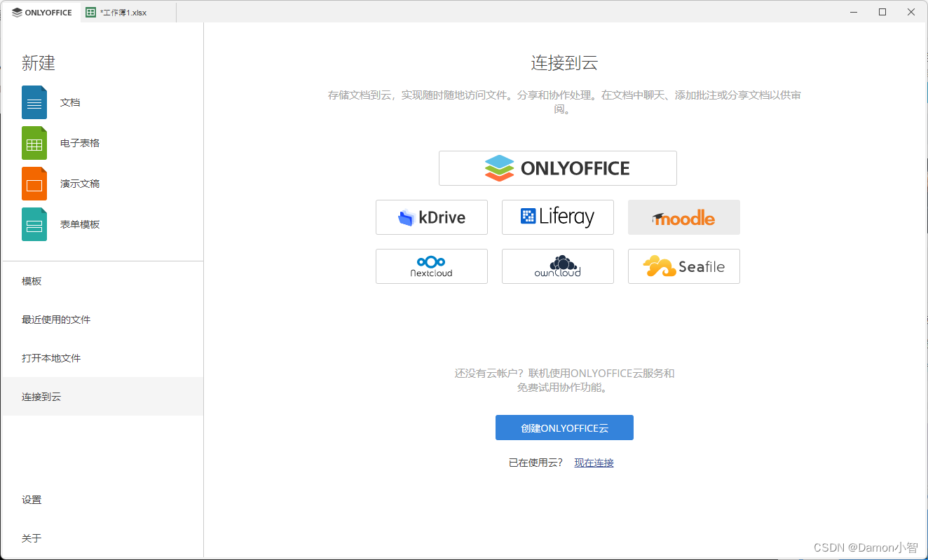Connect to the ONLYOFFICE cloud provider
Screen dimensions: 928x560
557,168
